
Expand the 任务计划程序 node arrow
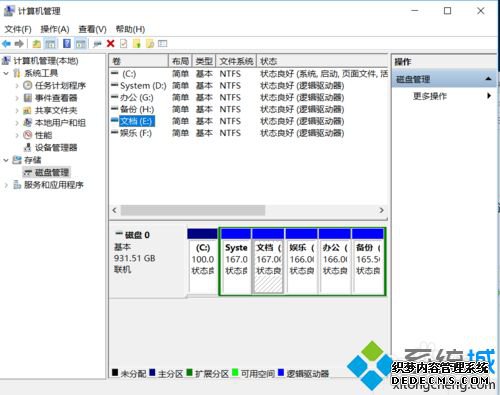tap(17, 86)
